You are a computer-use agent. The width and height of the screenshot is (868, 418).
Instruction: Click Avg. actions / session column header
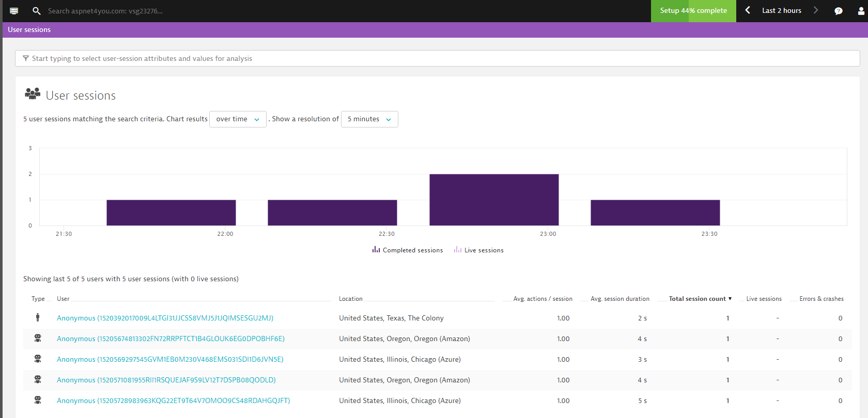click(x=542, y=299)
